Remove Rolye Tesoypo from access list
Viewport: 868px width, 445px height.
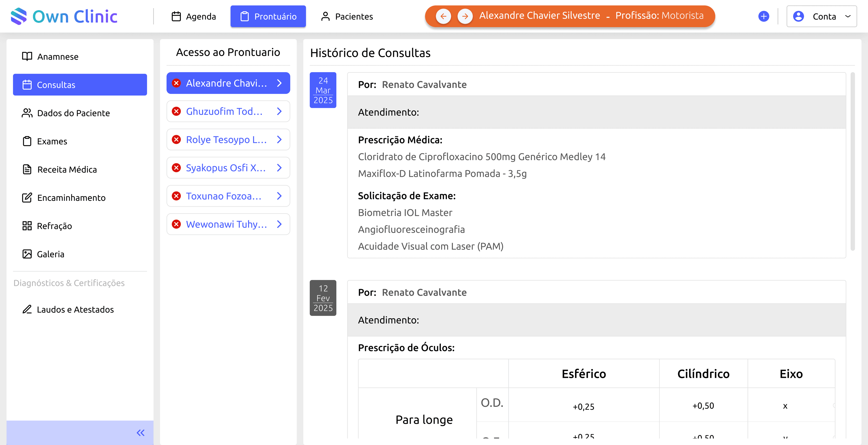(x=177, y=139)
